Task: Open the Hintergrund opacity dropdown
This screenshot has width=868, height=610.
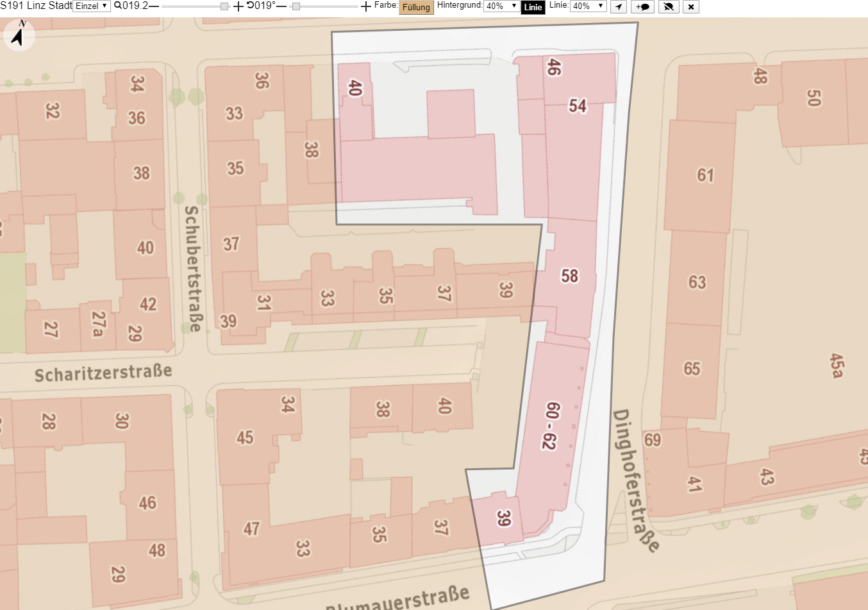Action: click(x=501, y=6)
